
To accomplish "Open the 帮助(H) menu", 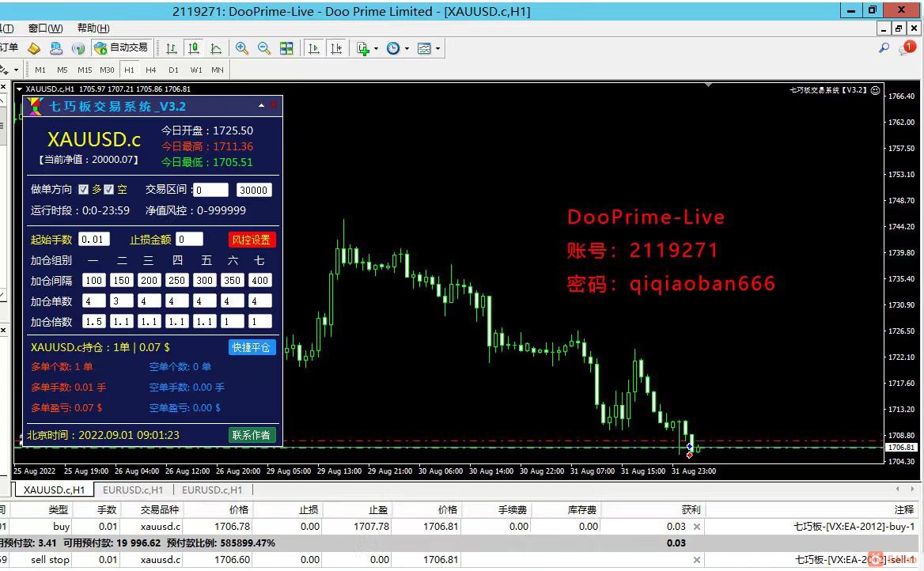I will coord(93,28).
